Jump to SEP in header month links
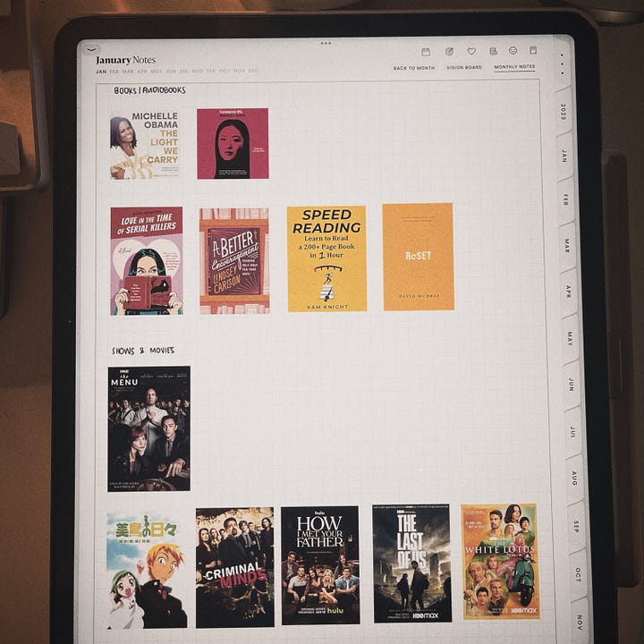This screenshot has width=644, height=644. click(211, 71)
